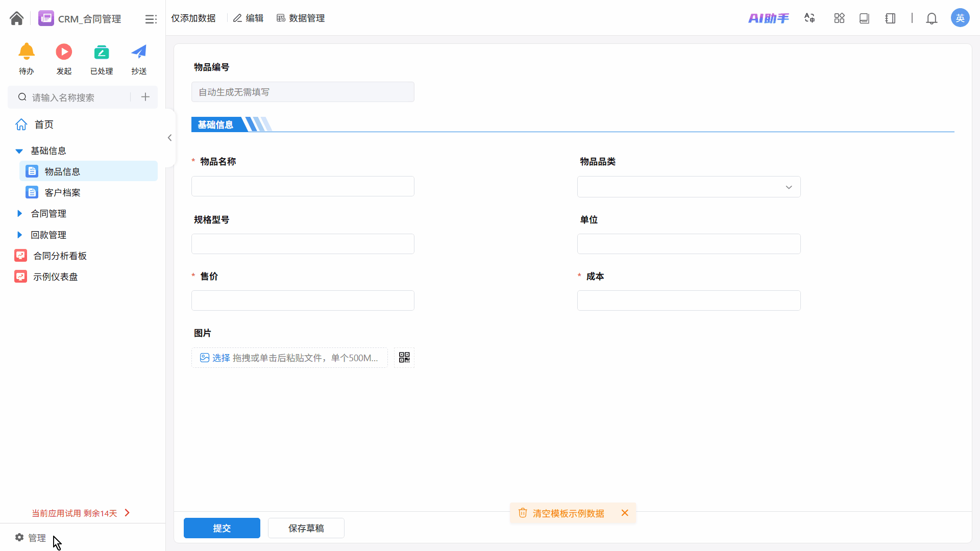Open the 已处理 shortcut icon
This screenshot has height=551, width=980.
pyautogui.click(x=102, y=52)
